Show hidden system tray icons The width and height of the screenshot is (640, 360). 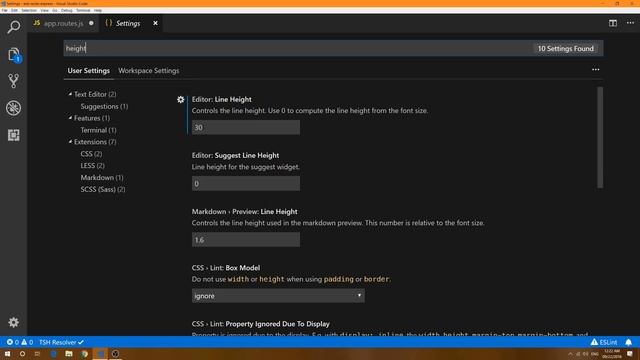[x=570, y=353]
